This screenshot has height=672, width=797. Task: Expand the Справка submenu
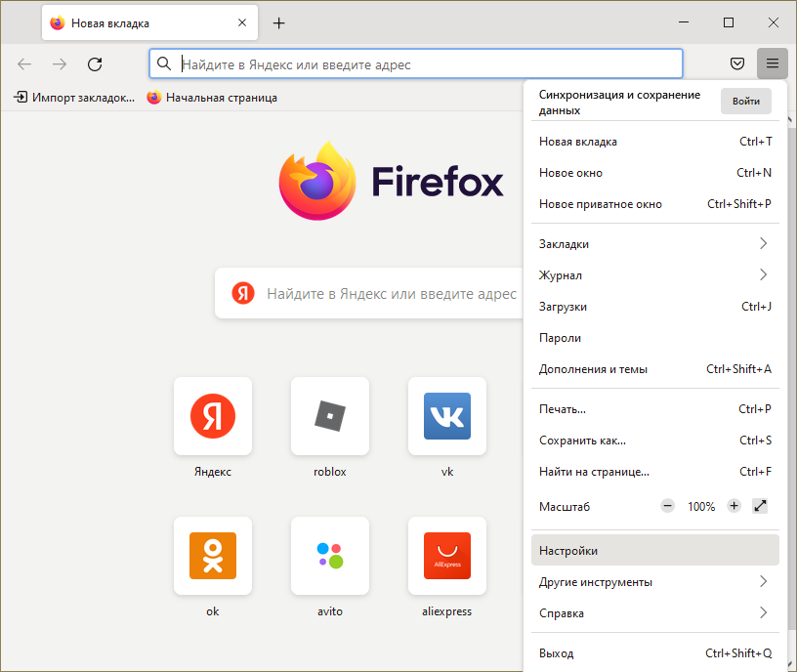coord(655,613)
